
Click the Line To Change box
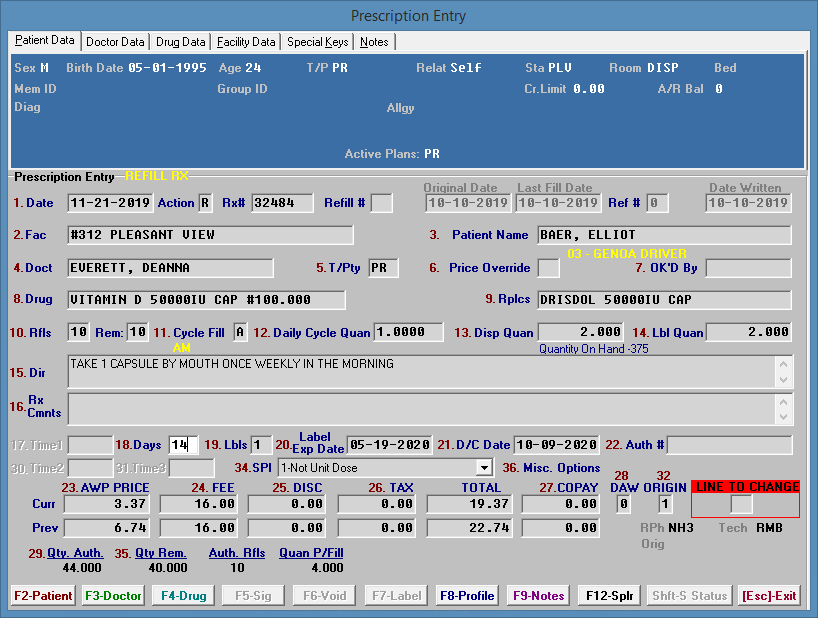tap(741, 505)
